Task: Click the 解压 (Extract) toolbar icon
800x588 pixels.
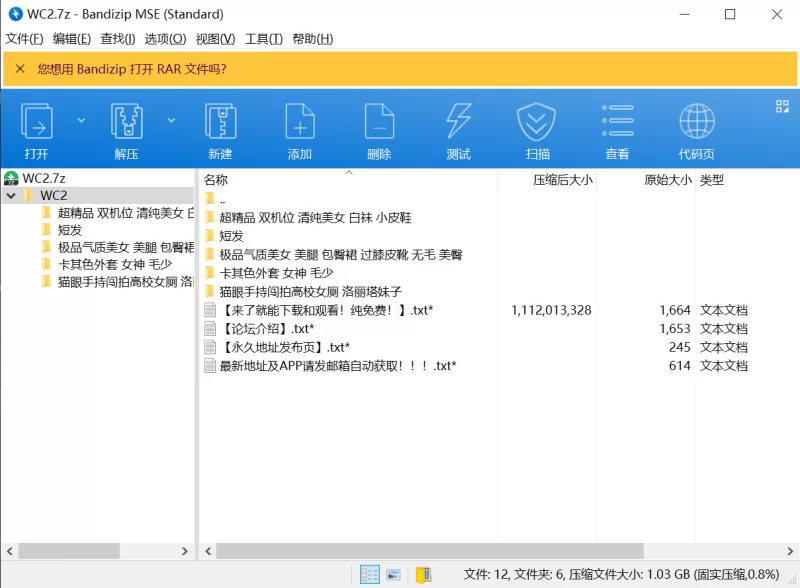Action: tap(127, 121)
